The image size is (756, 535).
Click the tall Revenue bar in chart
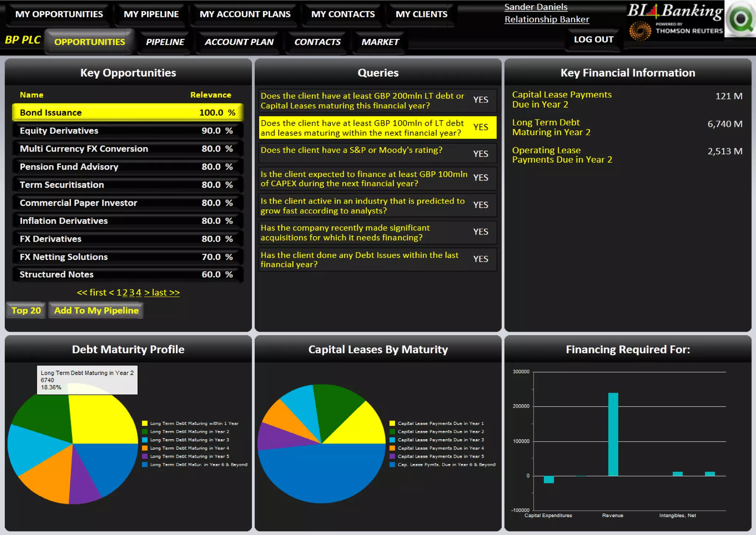click(x=613, y=434)
